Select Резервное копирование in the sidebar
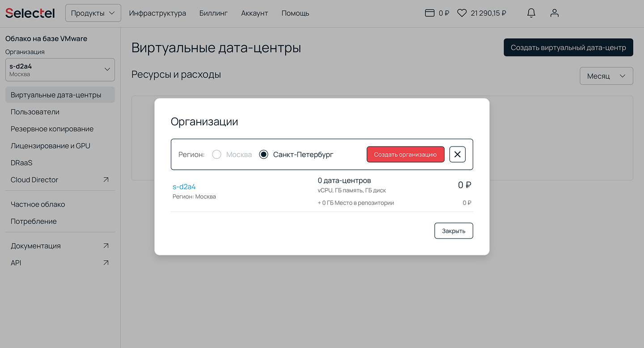This screenshot has width=644, height=348. 52,129
